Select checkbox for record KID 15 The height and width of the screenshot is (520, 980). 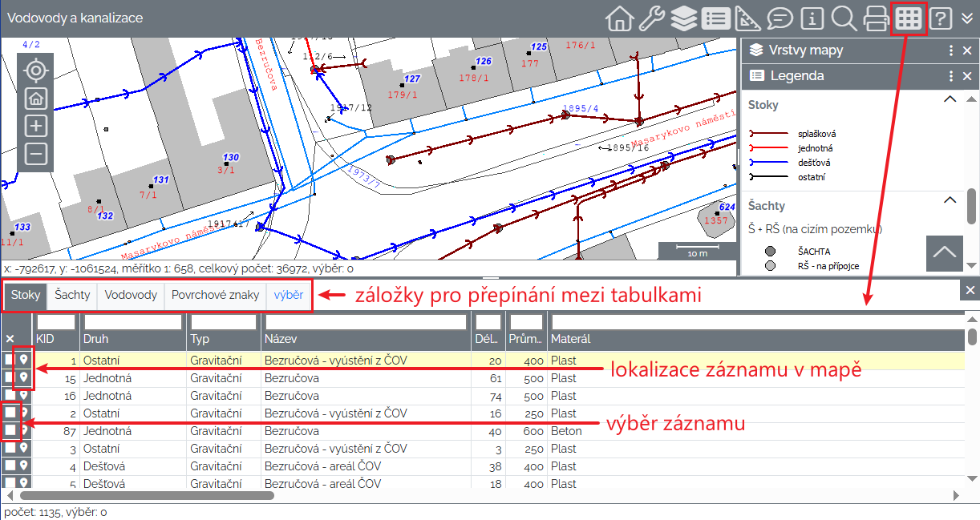pyautogui.click(x=10, y=377)
